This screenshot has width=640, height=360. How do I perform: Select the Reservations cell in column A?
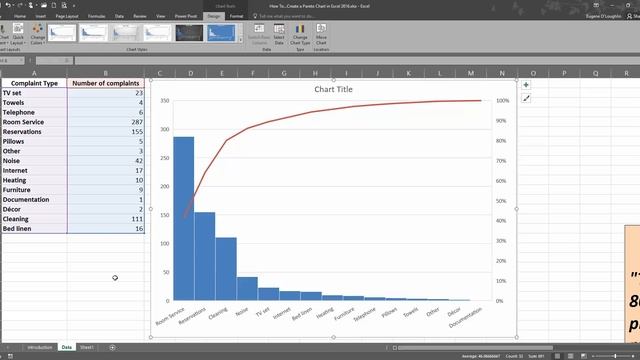(x=34, y=132)
